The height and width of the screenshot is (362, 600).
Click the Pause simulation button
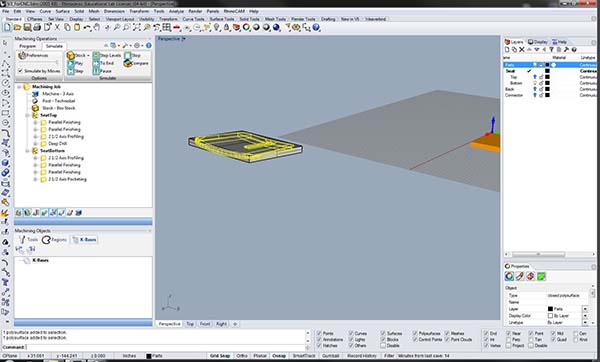[102, 71]
